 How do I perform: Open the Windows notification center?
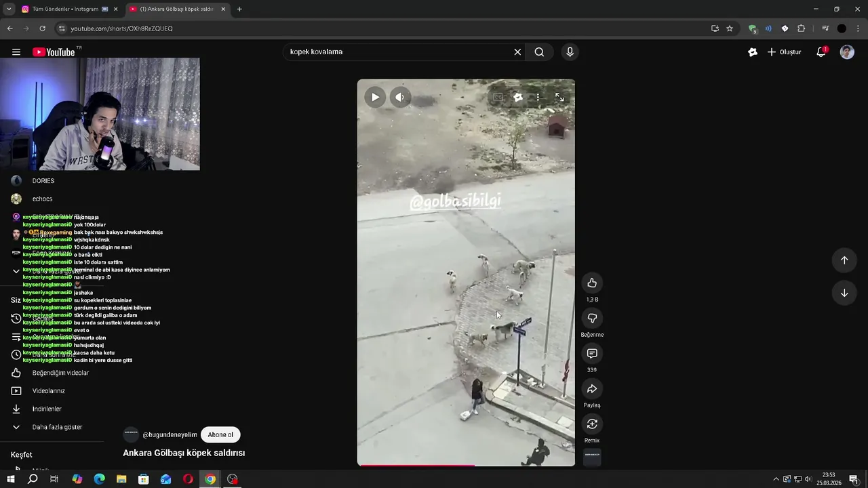(854, 479)
